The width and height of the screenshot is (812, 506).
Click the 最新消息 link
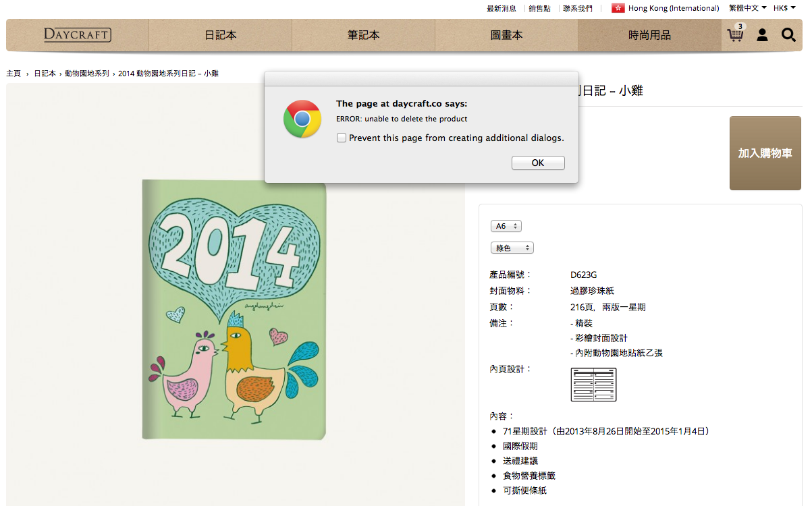coord(502,8)
